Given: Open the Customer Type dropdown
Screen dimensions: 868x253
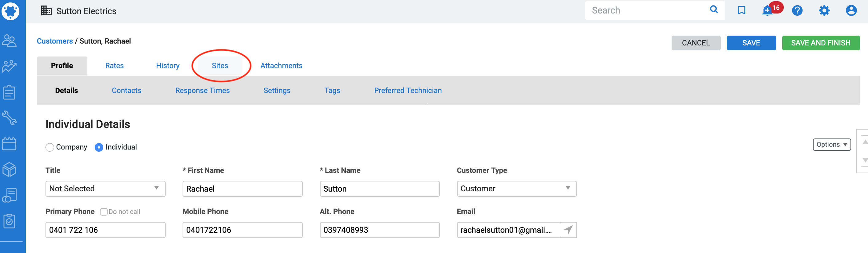Looking at the screenshot, I should tap(516, 189).
